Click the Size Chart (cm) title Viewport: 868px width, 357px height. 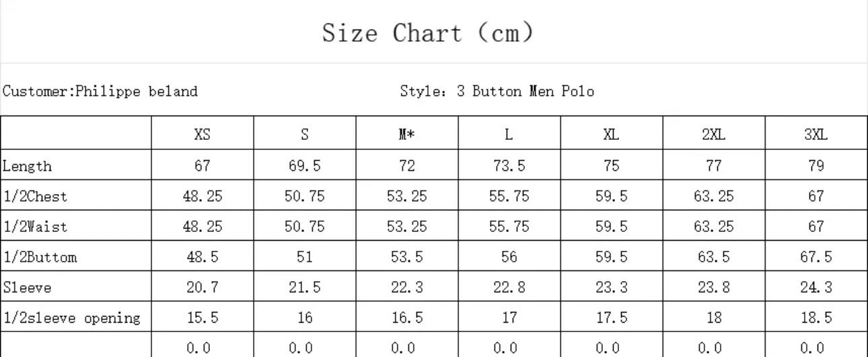pos(428,32)
